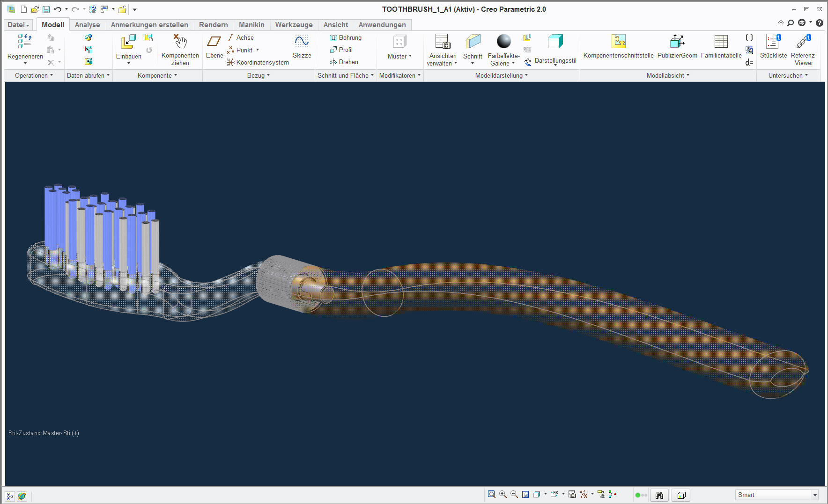The height and width of the screenshot is (504, 828).
Task: Click the command search magnifier icon
Action: click(791, 23)
